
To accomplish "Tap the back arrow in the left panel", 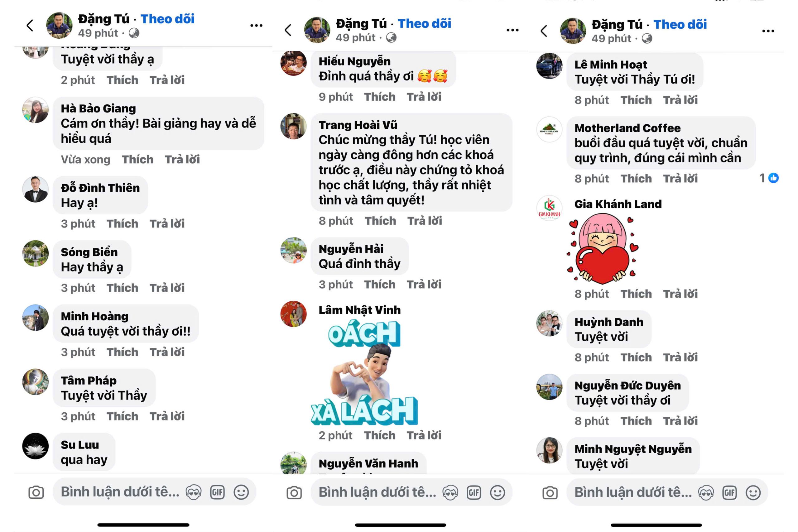I will 30,26.
